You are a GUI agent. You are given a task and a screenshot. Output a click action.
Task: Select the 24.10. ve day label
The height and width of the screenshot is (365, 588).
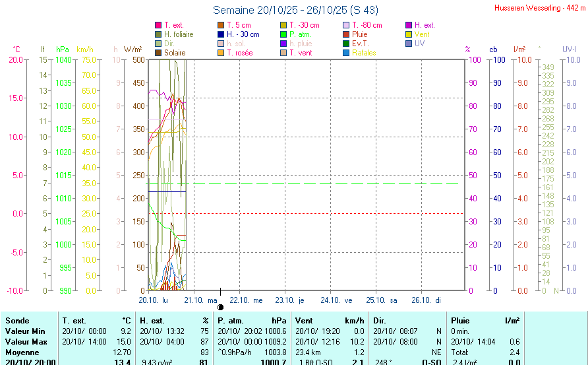338,300
